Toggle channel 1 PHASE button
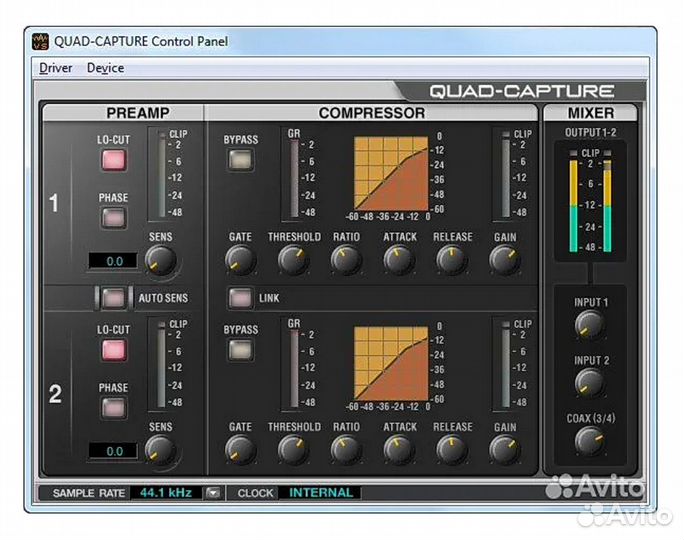This screenshot has height=540, width=684. click(114, 218)
